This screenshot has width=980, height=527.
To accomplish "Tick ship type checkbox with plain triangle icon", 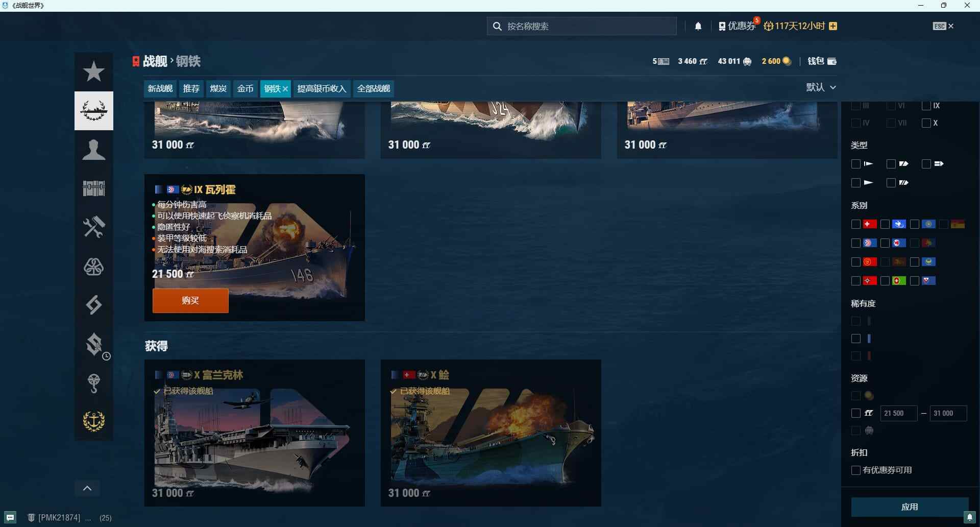I will click(x=856, y=183).
